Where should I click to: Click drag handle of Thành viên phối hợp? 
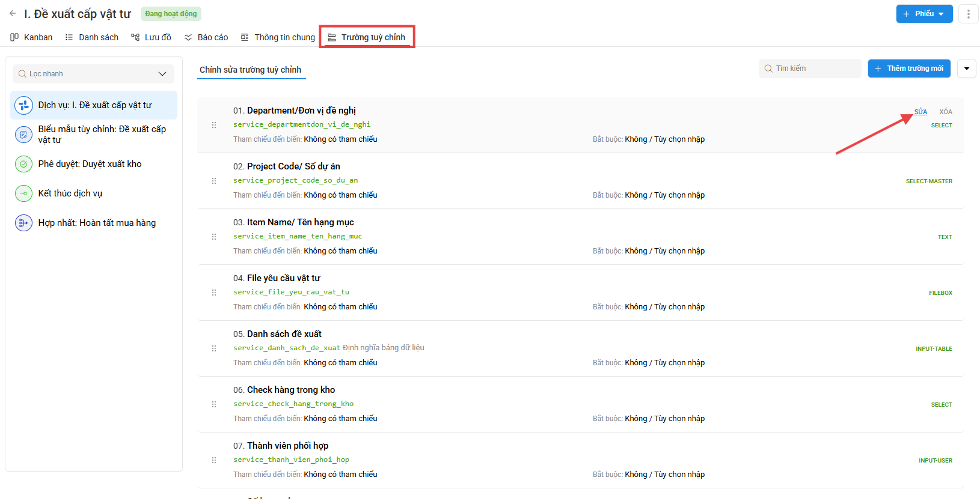tap(214, 460)
